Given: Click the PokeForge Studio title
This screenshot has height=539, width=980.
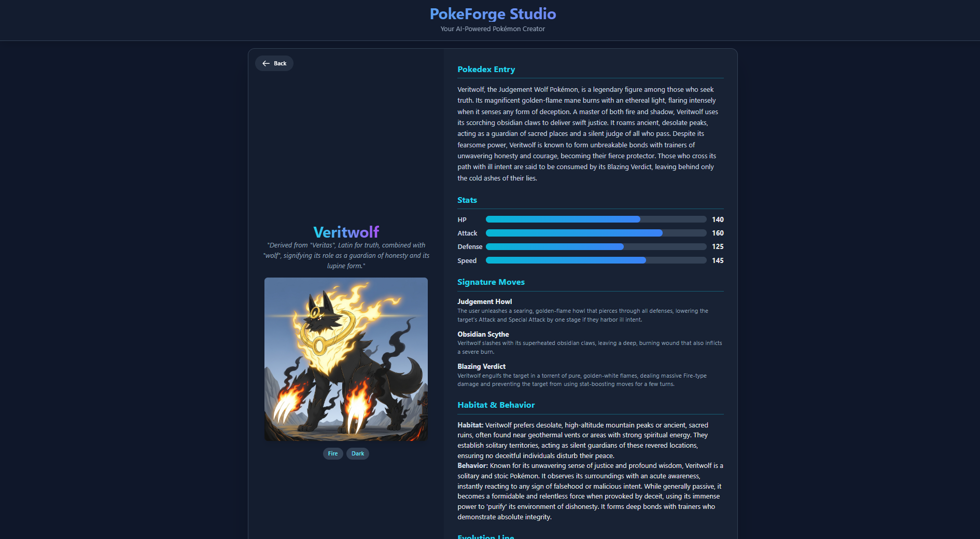Looking at the screenshot, I should (493, 14).
